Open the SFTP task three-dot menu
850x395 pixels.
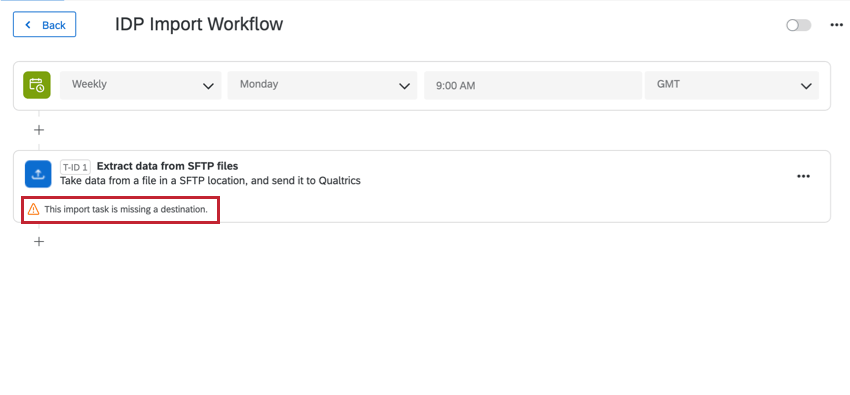[x=803, y=176]
